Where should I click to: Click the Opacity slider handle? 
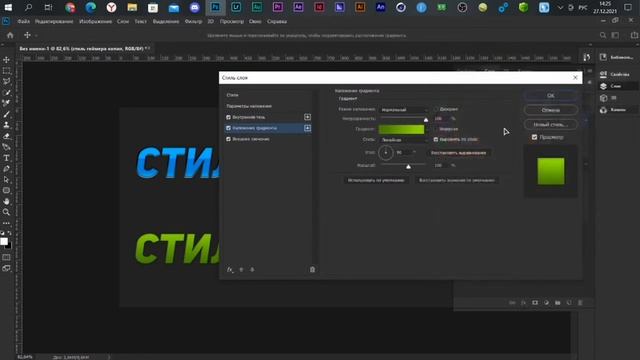(x=426, y=120)
